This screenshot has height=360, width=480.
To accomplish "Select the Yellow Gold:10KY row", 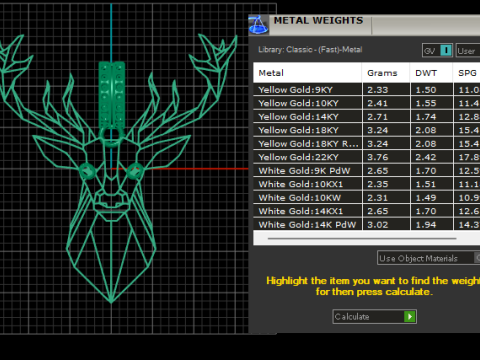I will click(x=367, y=103).
